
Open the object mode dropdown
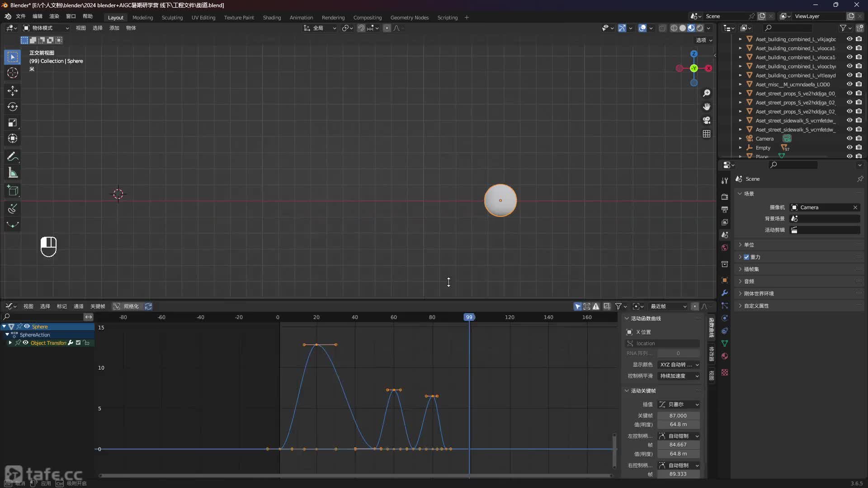click(x=46, y=28)
